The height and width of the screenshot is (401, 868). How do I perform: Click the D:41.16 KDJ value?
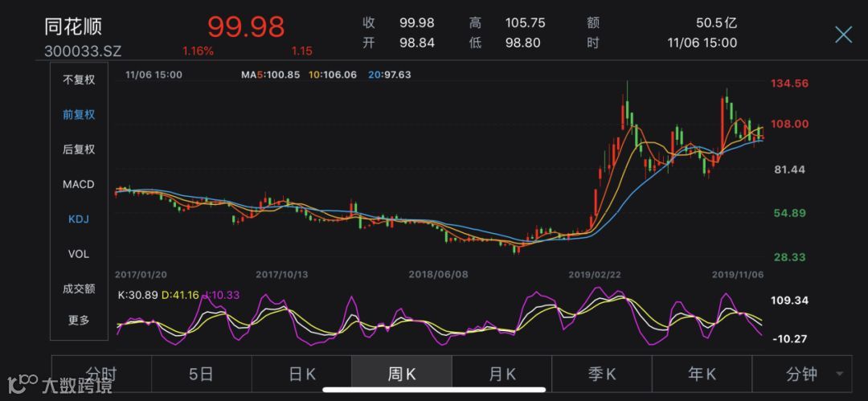coord(180,297)
